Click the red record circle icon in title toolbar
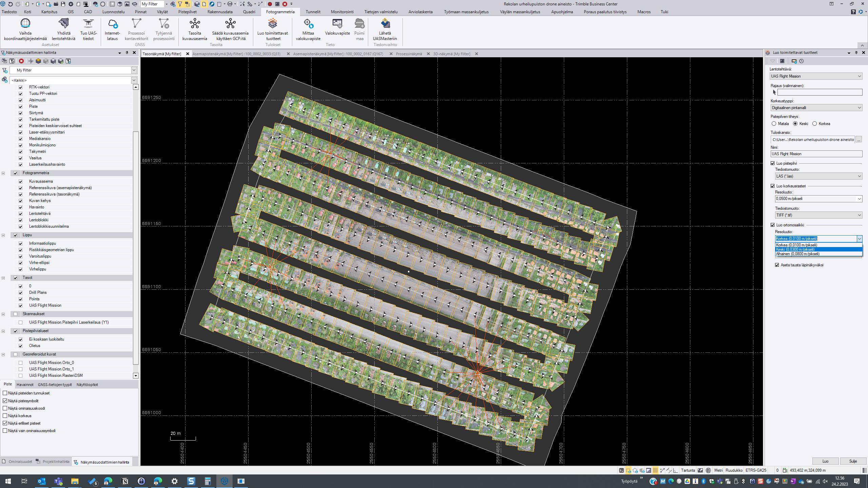This screenshot has width=868, height=488. pyautogui.click(x=270, y=4)
